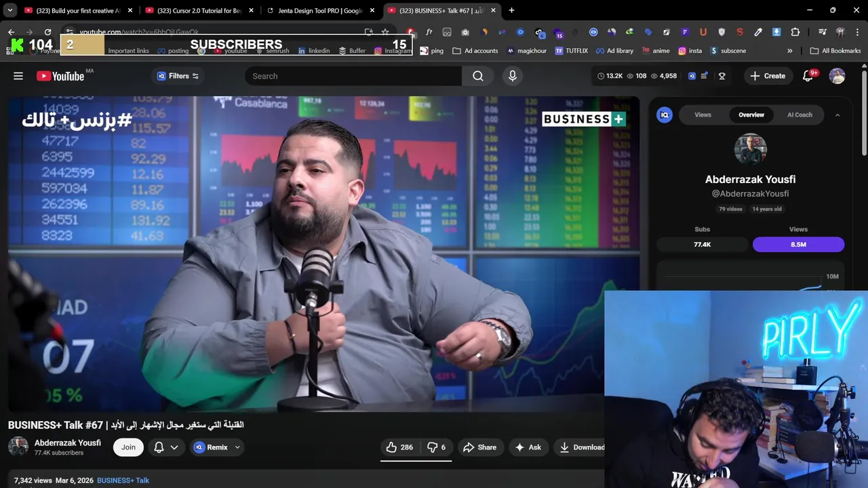The height and width of the screenshot is (488, 868).
Task: Start voice search with the microphone
Action: [513, 76]
